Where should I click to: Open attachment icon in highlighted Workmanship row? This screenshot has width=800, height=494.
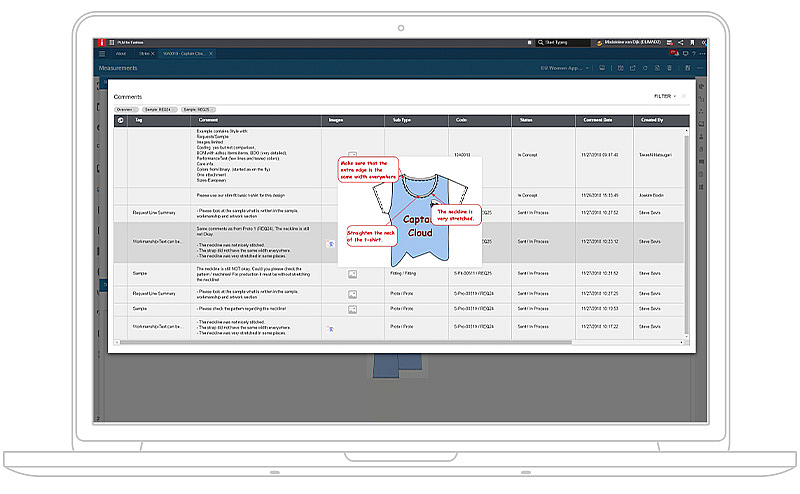point(331,242)
